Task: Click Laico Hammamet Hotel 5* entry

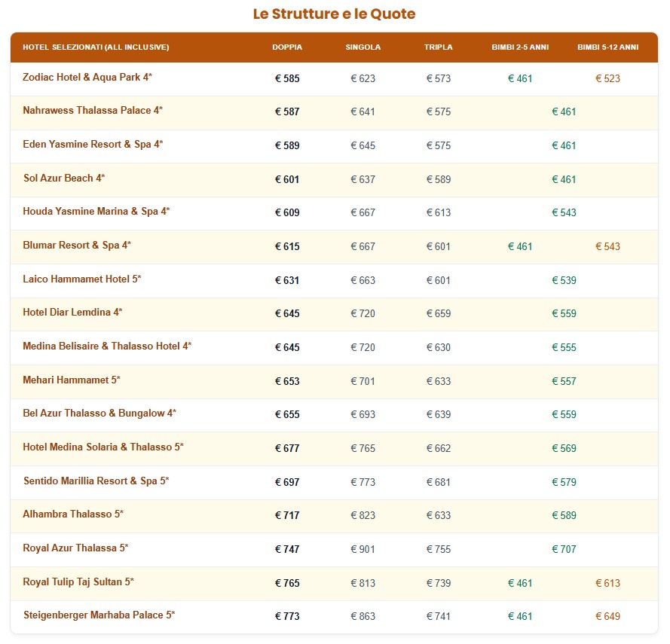Action: [x=81, y=279]
